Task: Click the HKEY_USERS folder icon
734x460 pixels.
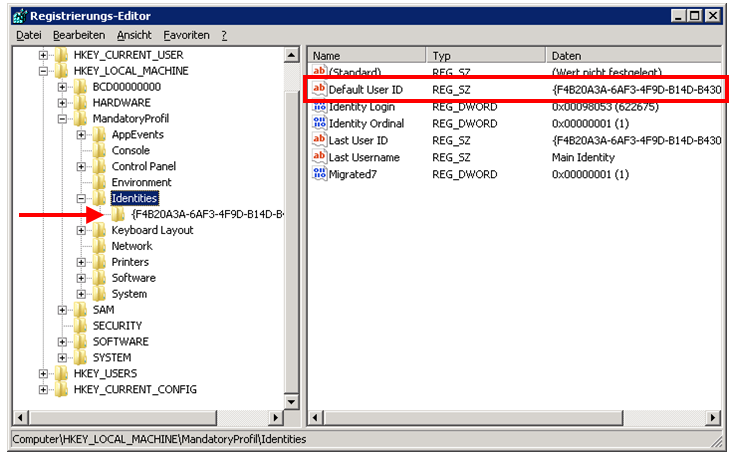Action: (x=61, y=373)
